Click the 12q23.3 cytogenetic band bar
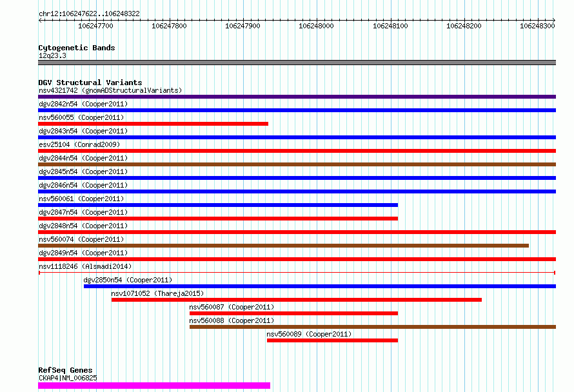The image size is (574, 392). (297, 63)
